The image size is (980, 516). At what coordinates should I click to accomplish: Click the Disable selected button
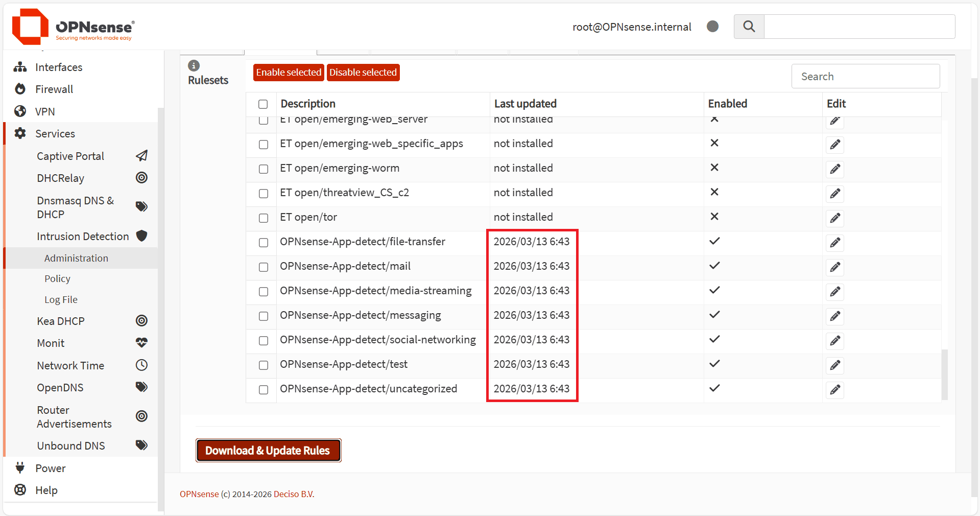[x=363, y=73]
